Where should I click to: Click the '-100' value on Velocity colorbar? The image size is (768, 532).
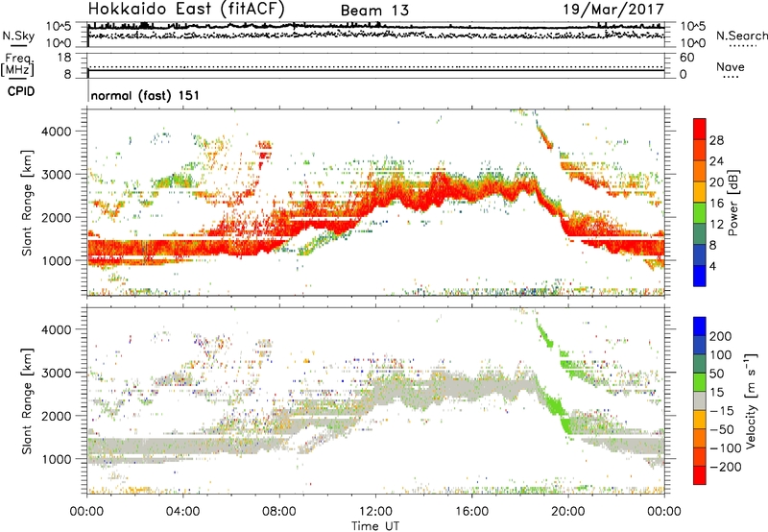[726, 448]
